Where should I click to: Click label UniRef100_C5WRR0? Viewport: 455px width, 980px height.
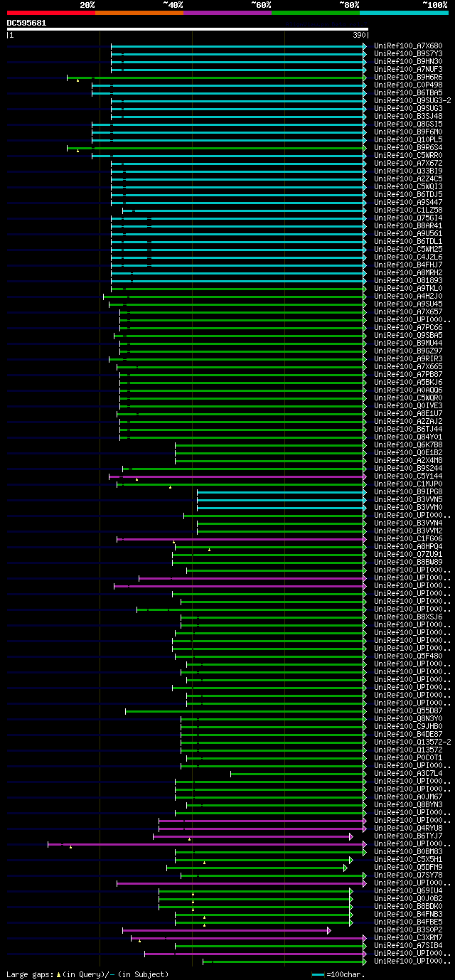408,155
